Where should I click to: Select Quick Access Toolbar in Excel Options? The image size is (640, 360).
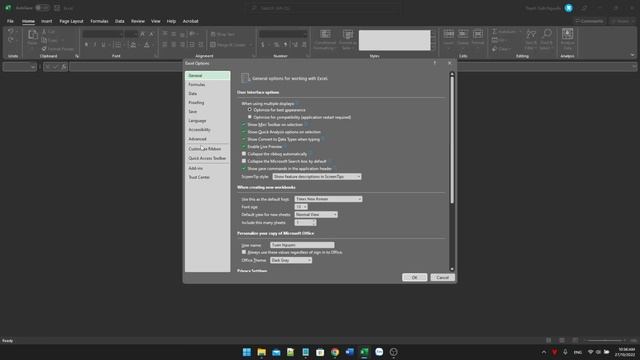[207, 158]
